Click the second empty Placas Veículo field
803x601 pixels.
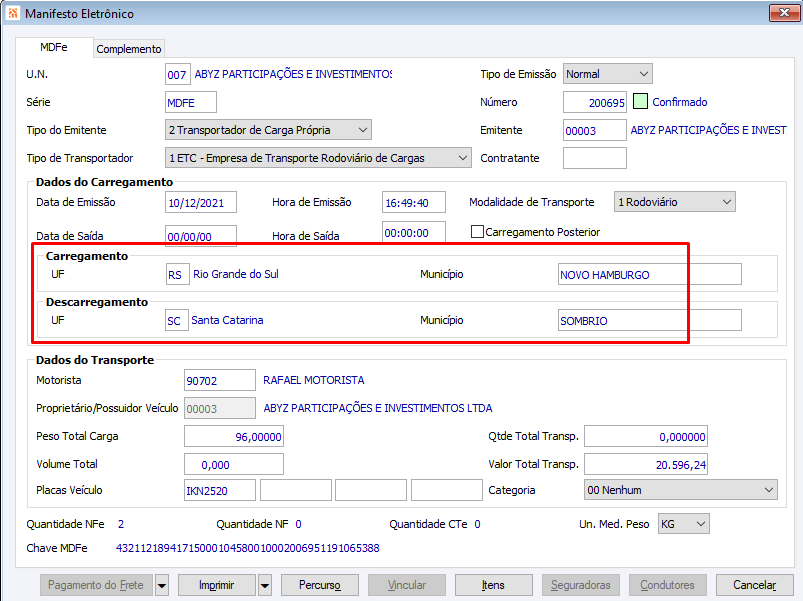coord(295,490)
